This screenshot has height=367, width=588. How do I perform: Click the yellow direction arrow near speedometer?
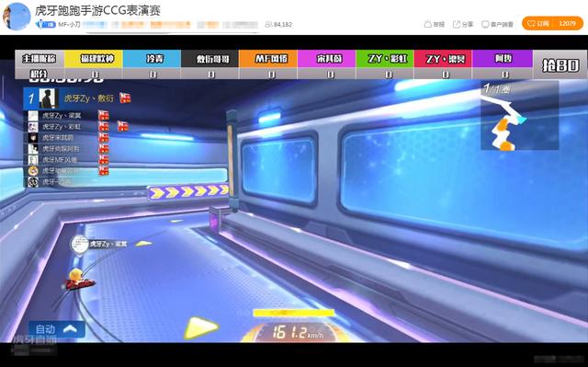click(x=200, y=327)
